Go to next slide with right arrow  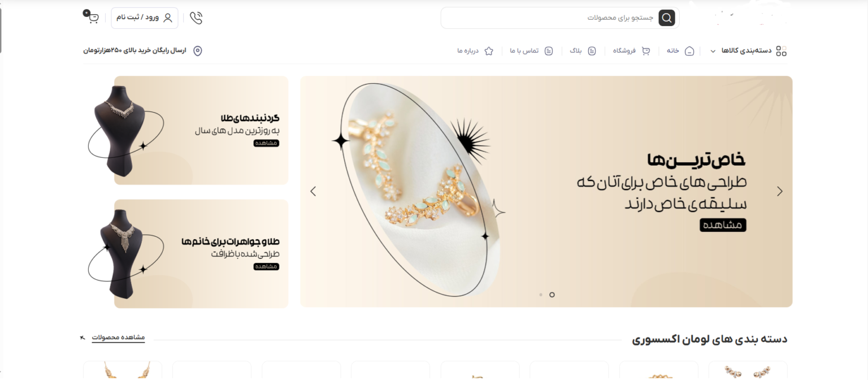[x=780, y=191]
